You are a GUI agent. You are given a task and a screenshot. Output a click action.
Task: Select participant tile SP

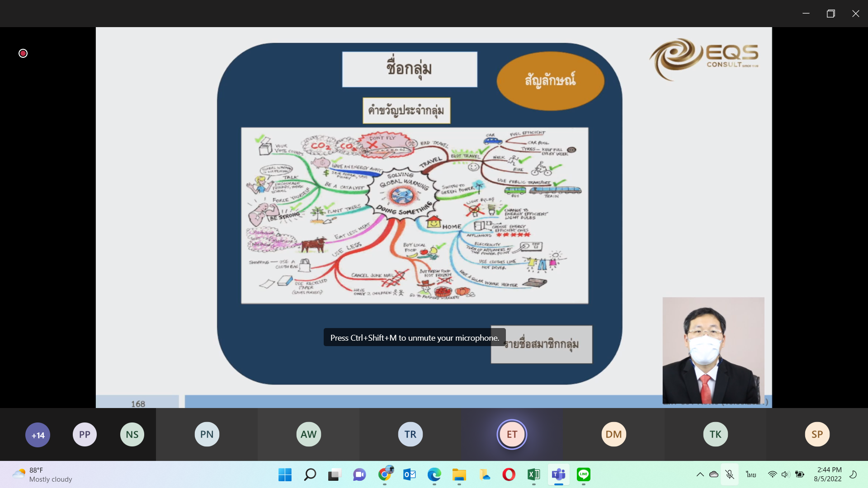pyautogui.click(x=817, y=434)
